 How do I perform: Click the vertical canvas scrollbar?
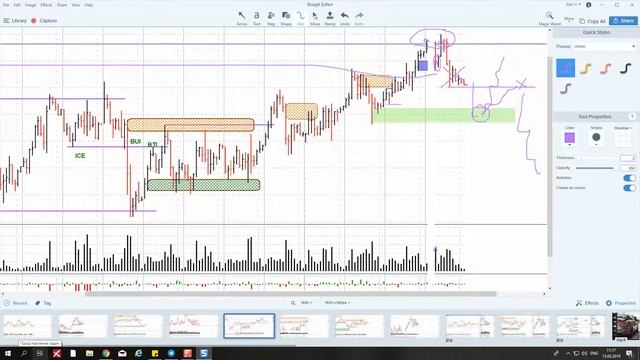[x=549, y=158]
